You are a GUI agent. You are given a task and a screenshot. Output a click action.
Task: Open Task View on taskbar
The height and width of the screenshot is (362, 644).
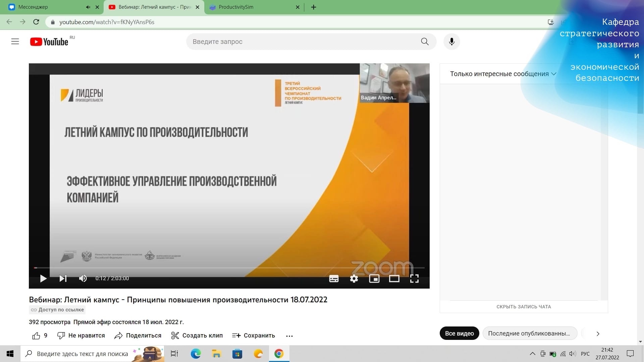[x=174, y=354]
